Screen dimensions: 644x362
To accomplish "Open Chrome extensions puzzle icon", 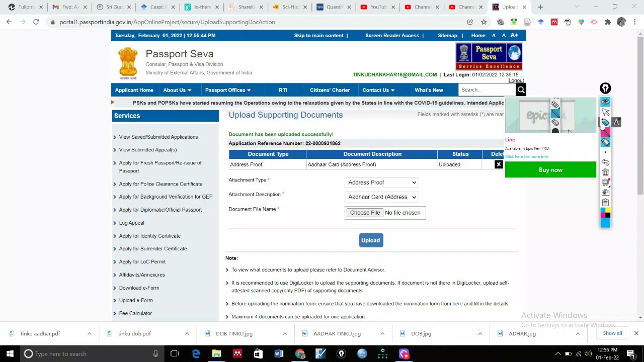I will pyautogui.click(x=608, y=22).
